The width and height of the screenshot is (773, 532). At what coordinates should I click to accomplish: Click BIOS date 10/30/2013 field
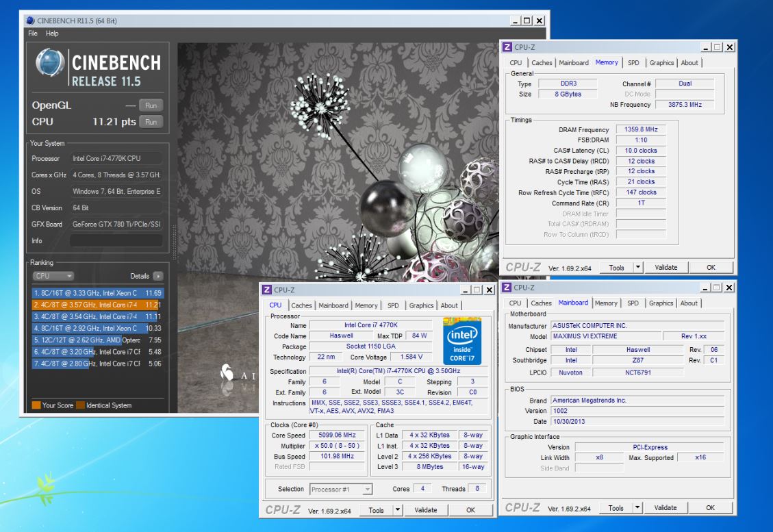pyautogui.click(x=637, y=422)
